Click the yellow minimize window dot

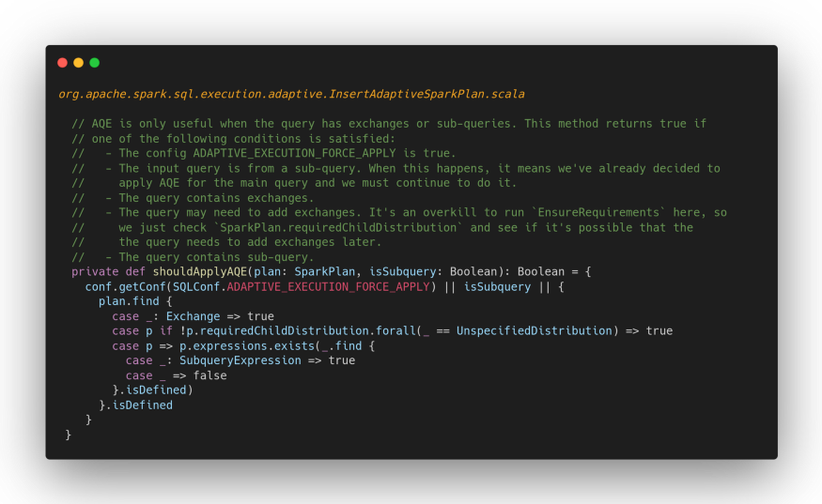[79, 63]
